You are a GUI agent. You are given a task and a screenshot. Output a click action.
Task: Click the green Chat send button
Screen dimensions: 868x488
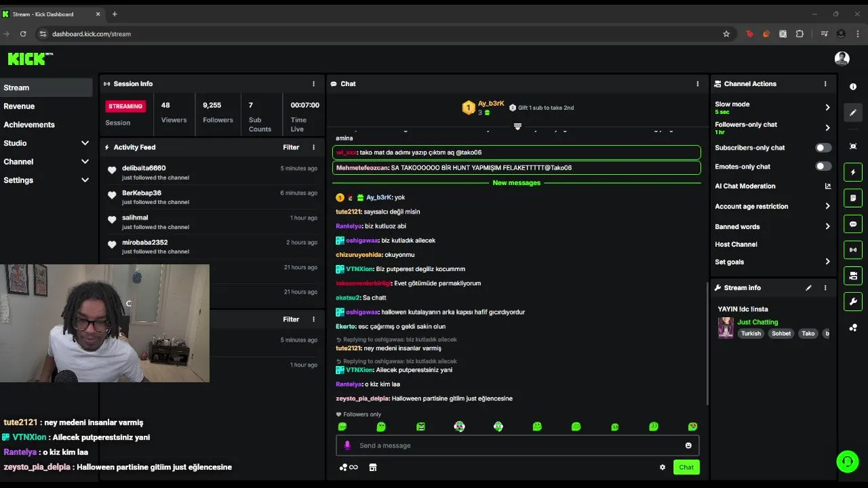tap(686, 467)
